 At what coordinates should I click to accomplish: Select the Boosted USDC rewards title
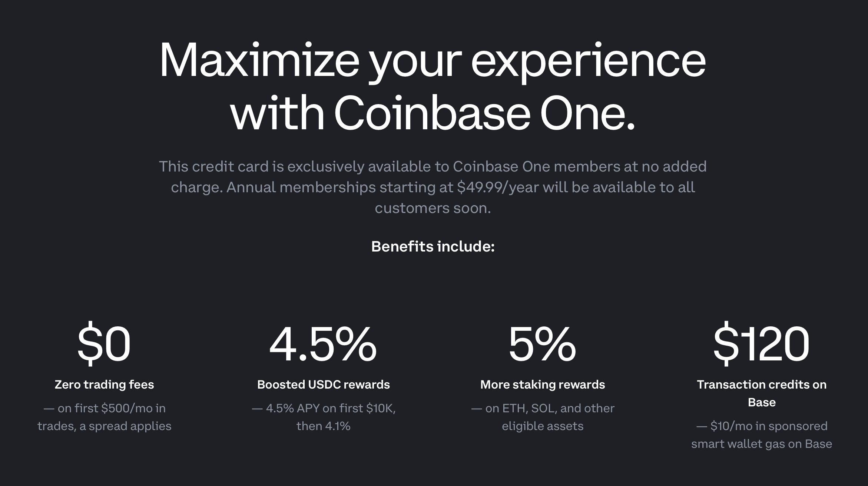[323, 385]
